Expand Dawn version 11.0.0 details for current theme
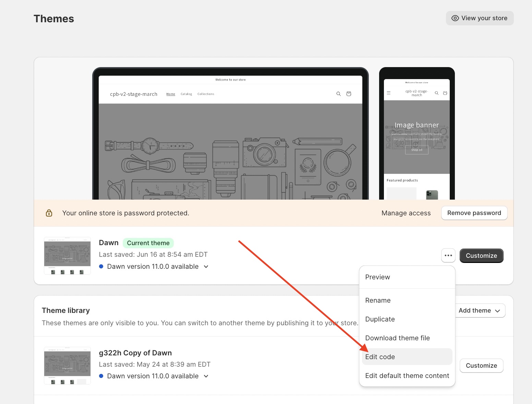This screenshot has height=404, width=532. tap(206, 266)
